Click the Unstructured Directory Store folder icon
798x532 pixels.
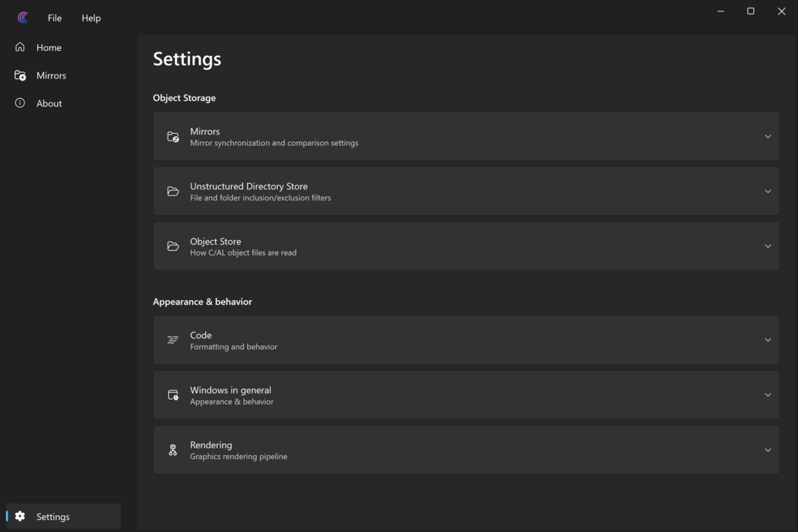click(173, 192)
